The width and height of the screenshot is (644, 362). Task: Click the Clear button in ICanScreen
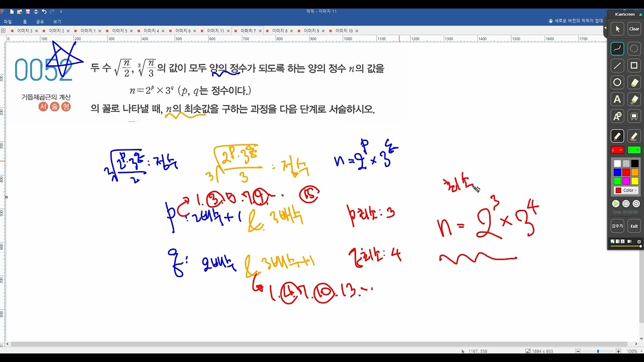634,29
